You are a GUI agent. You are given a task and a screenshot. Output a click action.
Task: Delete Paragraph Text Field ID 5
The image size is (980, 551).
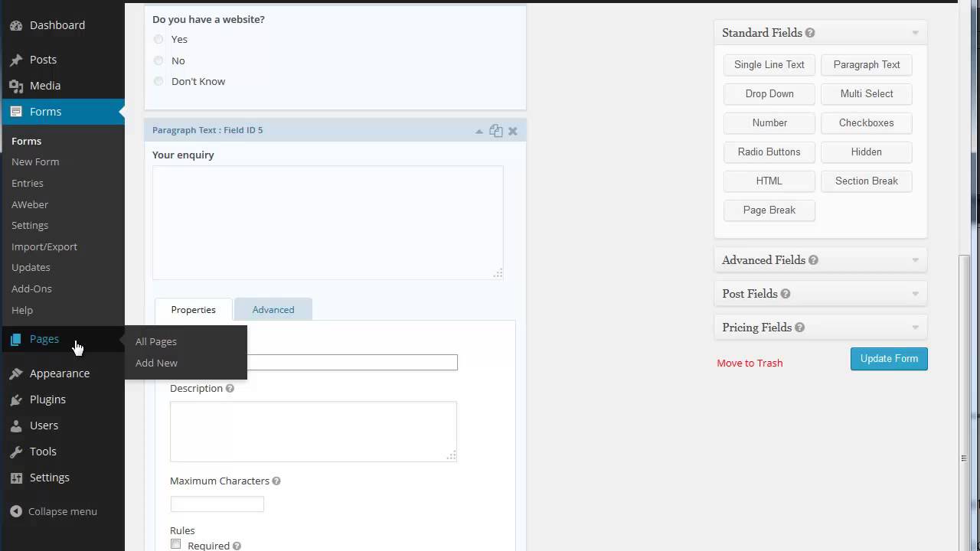click(x=513, y=131)
